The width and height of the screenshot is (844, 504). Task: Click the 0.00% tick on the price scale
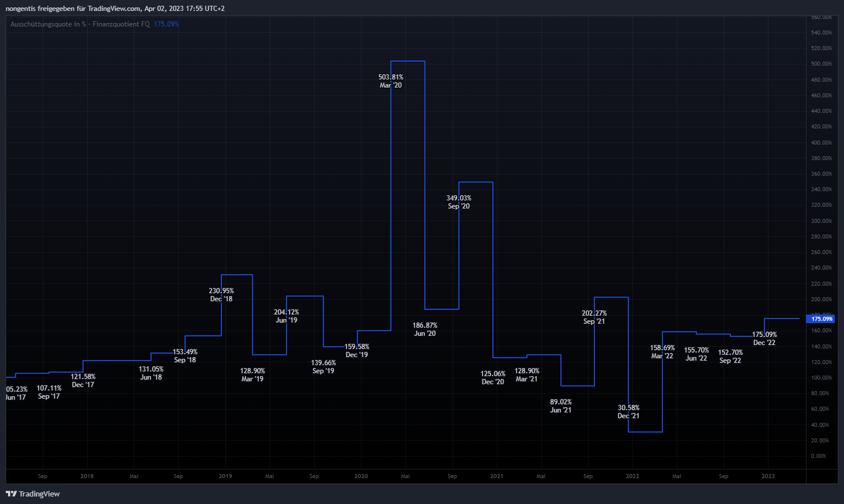coord(818,456)
